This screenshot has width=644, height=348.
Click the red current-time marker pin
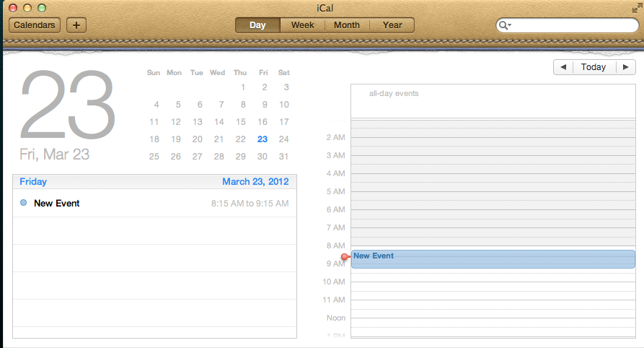(x=345, y=257)
